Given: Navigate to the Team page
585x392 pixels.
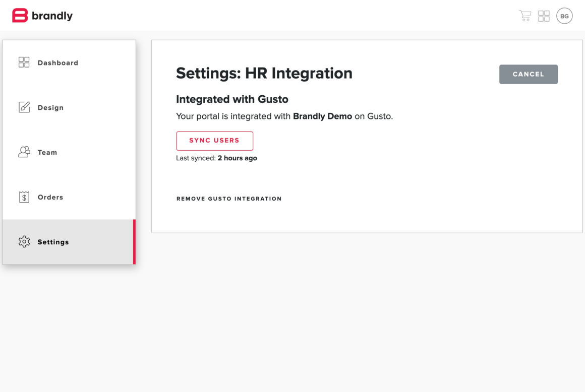Looking at the screenshot, I should tap(69, 152).
